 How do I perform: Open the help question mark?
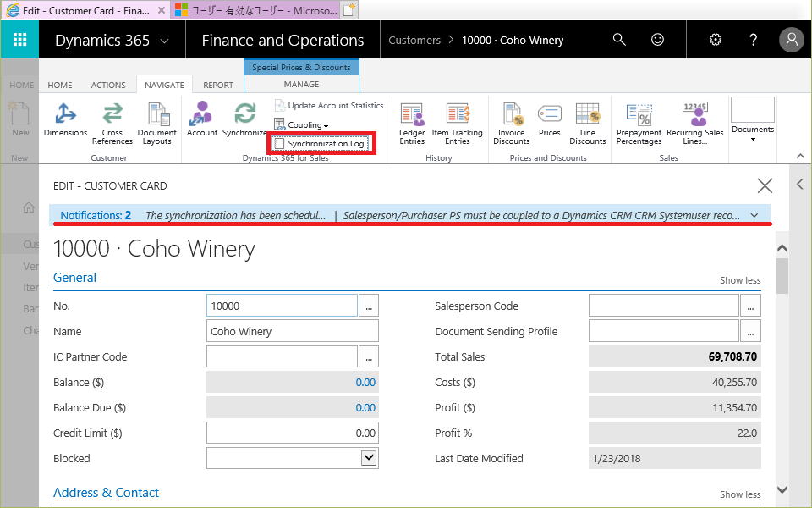click(754, 40)
